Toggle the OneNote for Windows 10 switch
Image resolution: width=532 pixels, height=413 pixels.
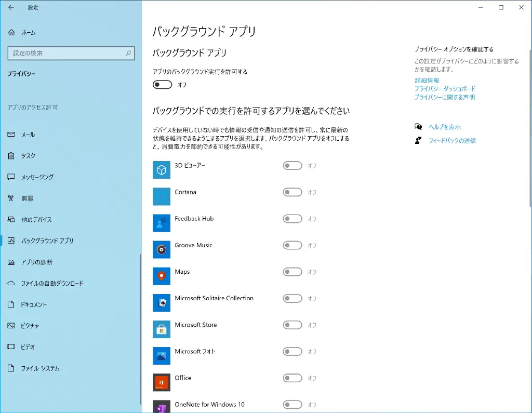292,405
